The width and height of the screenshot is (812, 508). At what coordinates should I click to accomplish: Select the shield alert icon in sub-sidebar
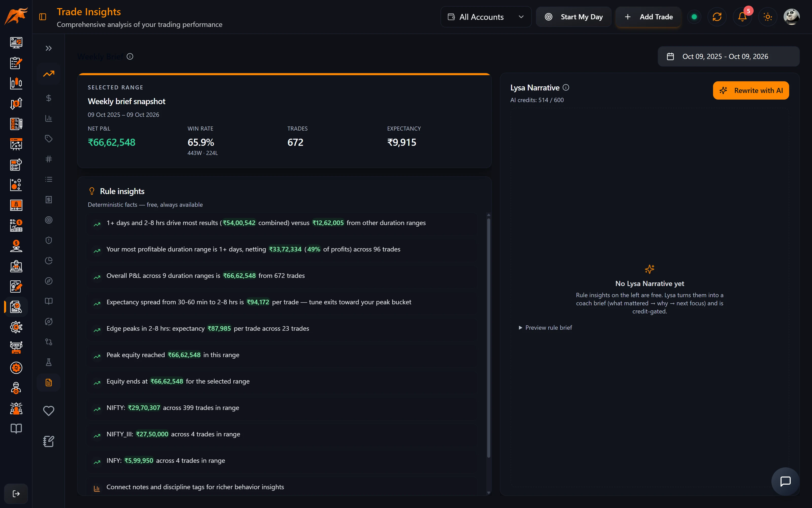coord(49,240)
